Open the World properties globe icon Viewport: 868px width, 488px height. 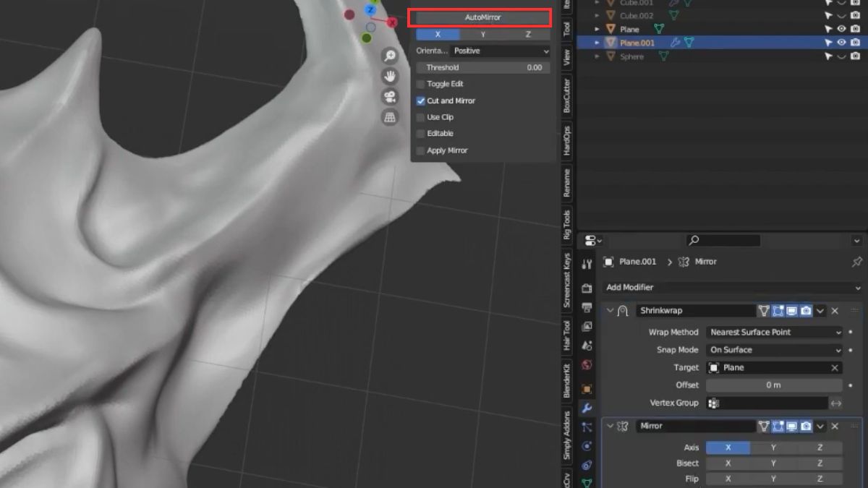[587, 365]
